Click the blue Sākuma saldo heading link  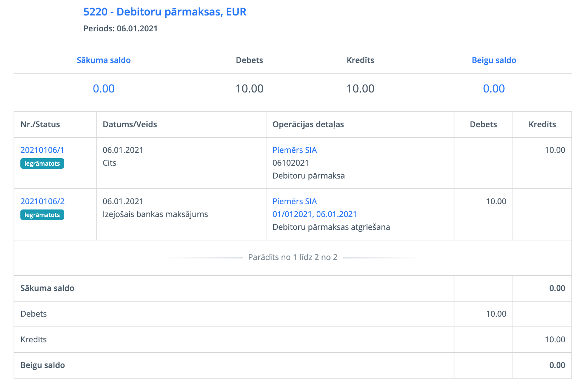coord(104,60)
